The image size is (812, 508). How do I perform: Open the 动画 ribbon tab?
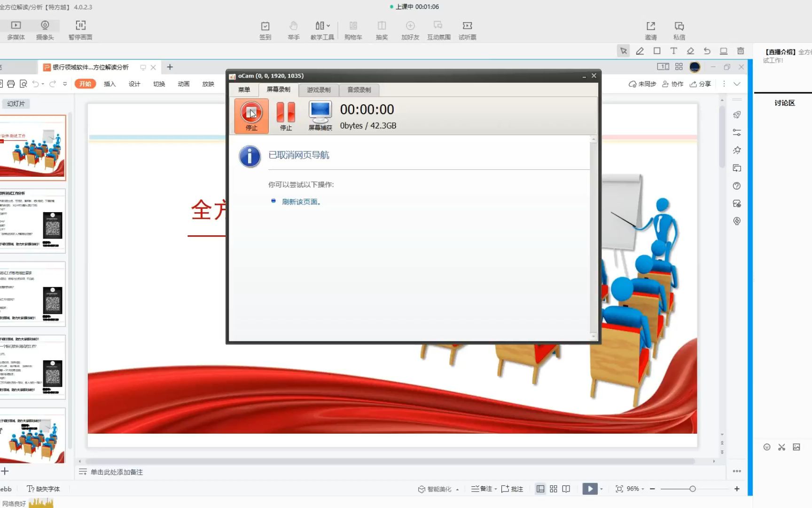tap(183, 84)
